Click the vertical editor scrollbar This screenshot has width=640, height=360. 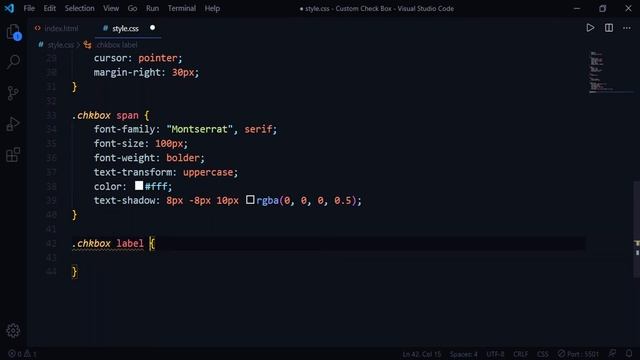click(x=637, y=229)
